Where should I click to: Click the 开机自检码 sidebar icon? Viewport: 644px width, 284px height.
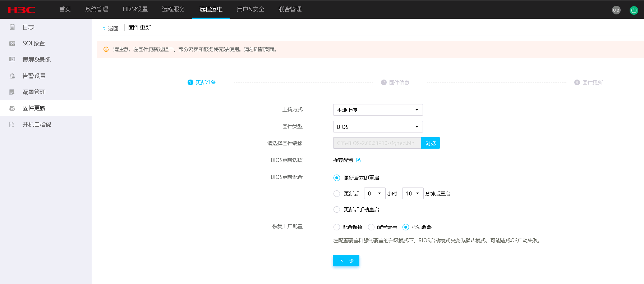tap(12, 125)
